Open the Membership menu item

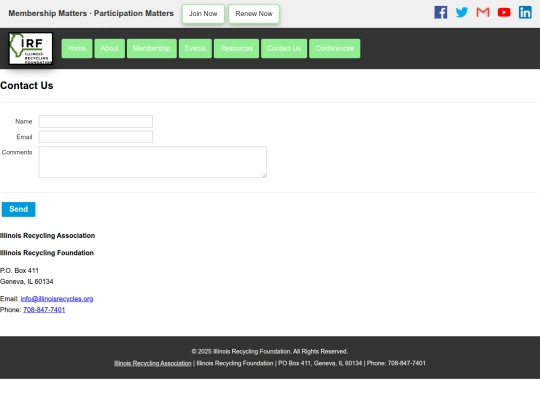152,49
